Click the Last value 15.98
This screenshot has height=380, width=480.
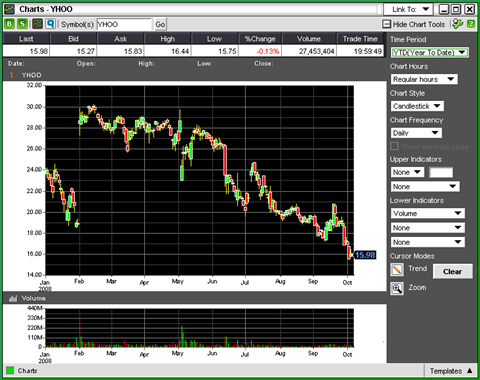(39, 51)
